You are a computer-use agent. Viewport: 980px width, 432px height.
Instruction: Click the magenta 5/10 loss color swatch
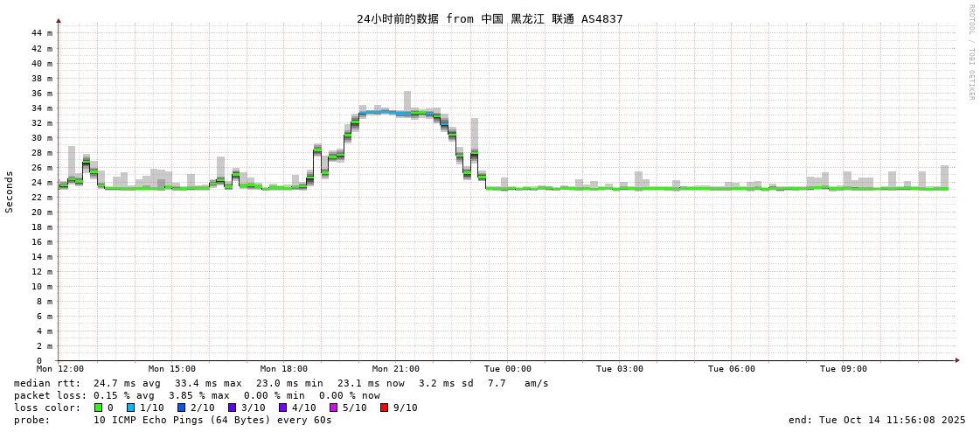click(x=333, y=408)
